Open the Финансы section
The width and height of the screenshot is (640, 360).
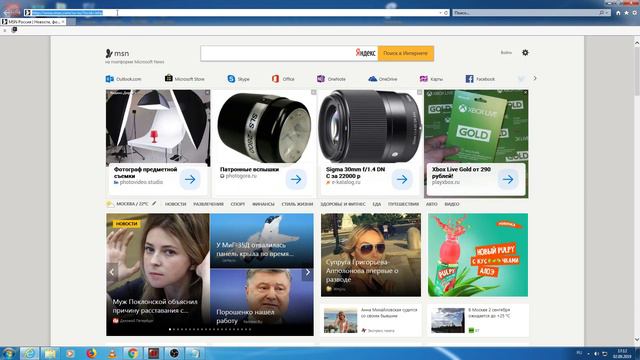[263, 204]
